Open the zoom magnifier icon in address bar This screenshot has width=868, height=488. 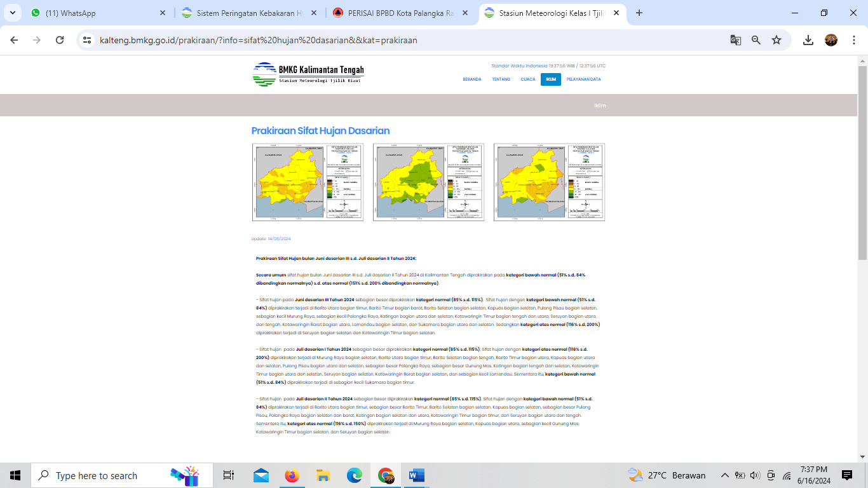756,40
